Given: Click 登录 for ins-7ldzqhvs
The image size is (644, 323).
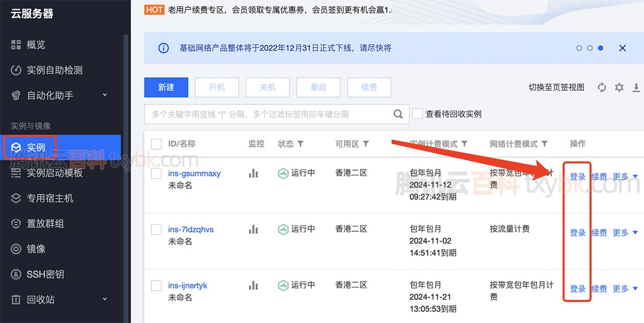Looking at the screenshot, I should click(578, 233).
